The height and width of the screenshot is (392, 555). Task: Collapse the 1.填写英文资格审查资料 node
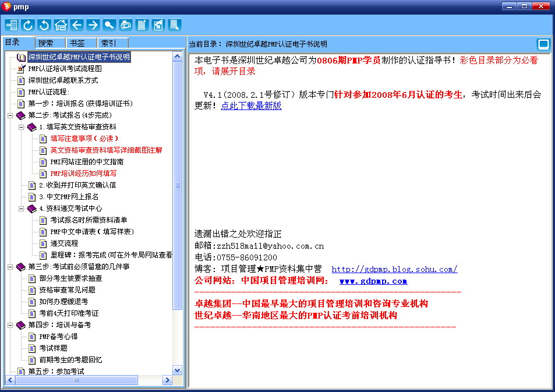pyautogui.click(x=21, y=127)
